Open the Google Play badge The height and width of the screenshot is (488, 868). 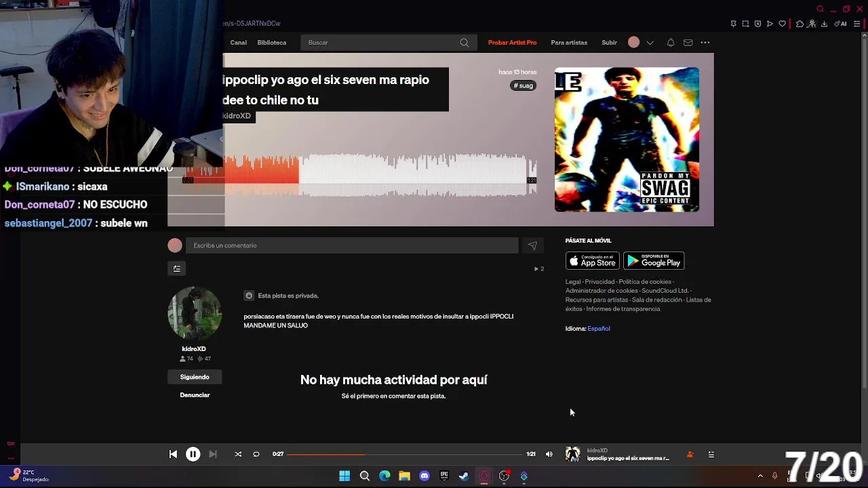click(654, 261)
